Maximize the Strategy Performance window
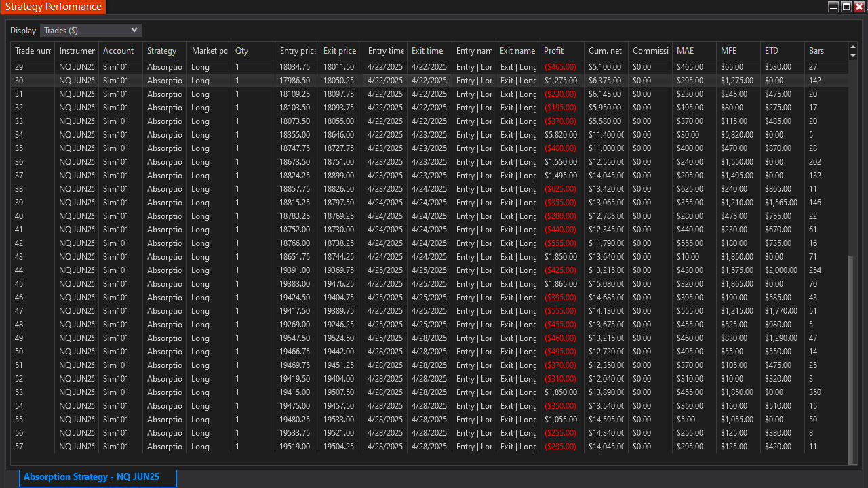The image size is (868, 488). [x=846, y=7]
